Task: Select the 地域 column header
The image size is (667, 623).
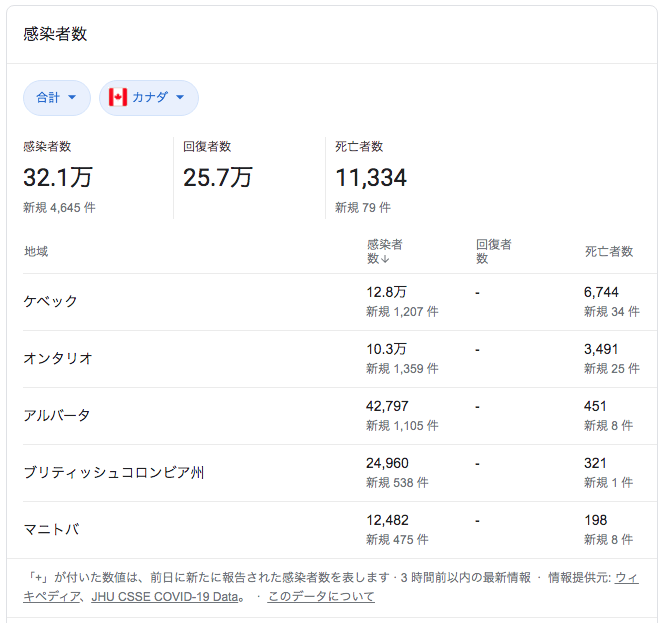Action: click(x=36, y=251)
